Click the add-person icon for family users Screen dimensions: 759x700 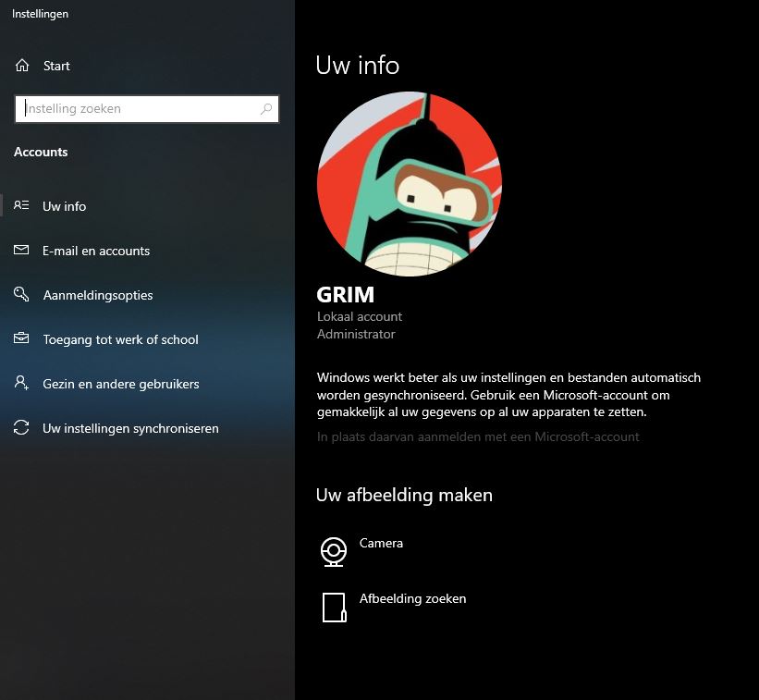(x=21, y=383)
